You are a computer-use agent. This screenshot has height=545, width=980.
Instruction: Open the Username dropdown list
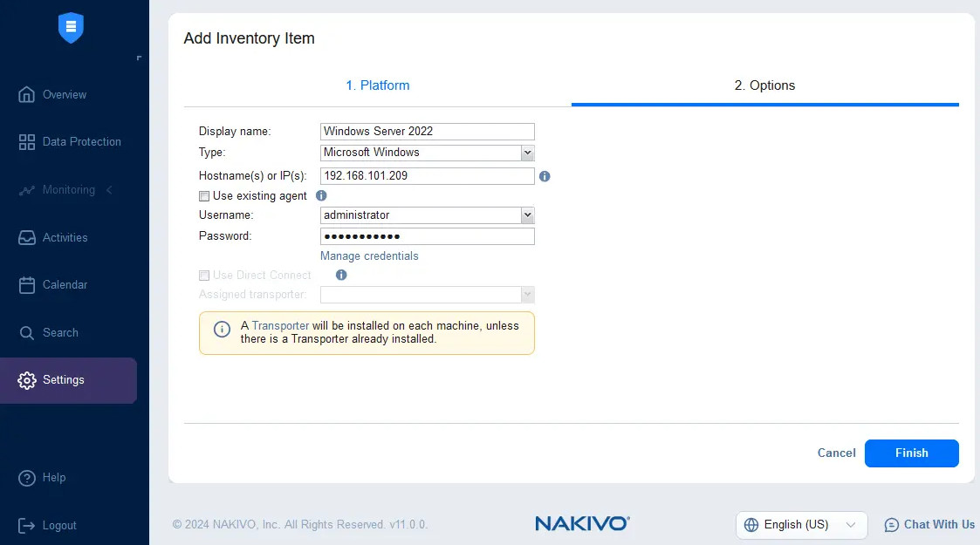(527, 215)
